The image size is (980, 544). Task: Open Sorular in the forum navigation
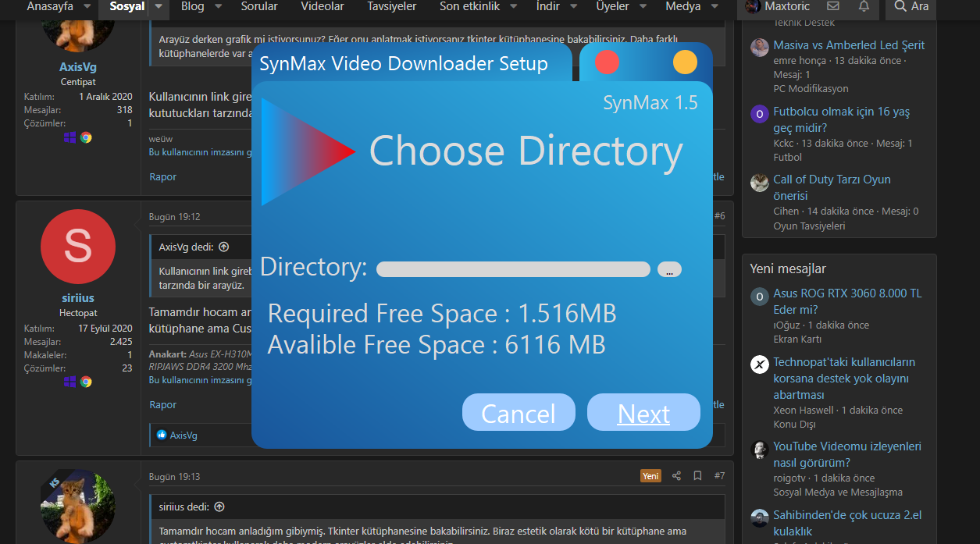click(258, 6)
